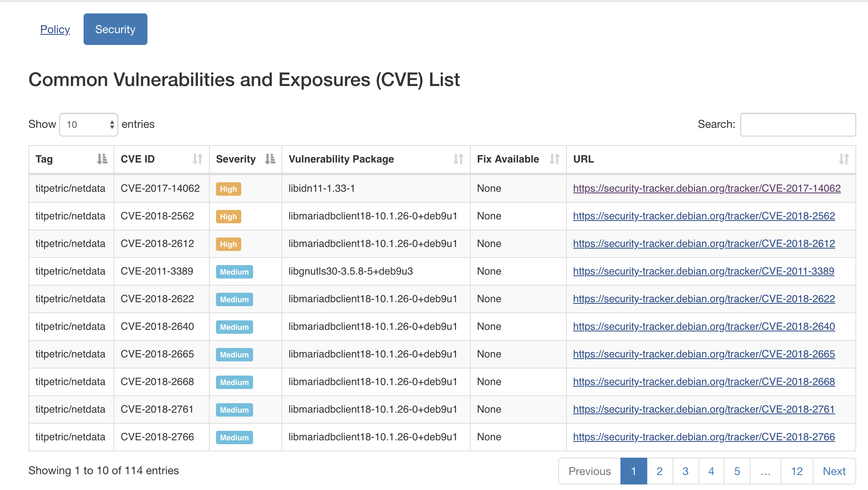The image size is (868, 490).
Task: Click Fix Available None in CVE-2018-2612 row
Action: click(x=489, y=244)
